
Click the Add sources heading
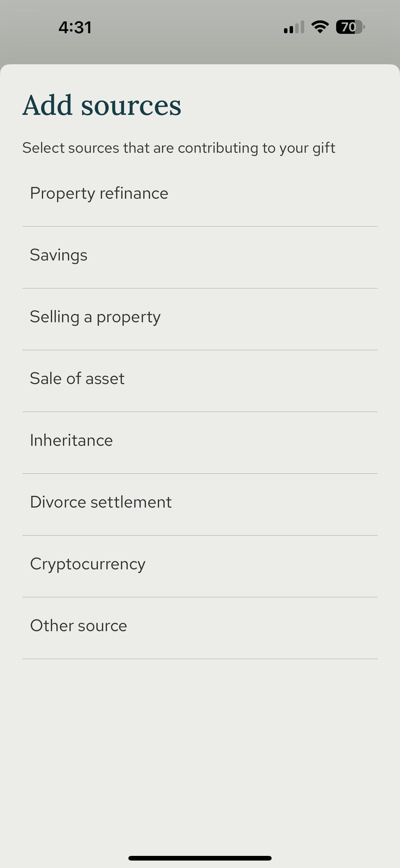tap(102, 106)
